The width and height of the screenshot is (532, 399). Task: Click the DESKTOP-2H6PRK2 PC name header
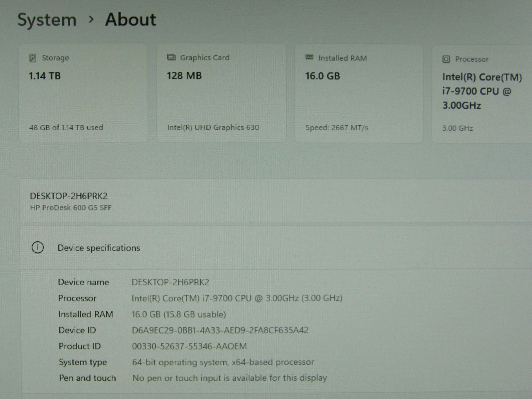[x=69, y=196]
